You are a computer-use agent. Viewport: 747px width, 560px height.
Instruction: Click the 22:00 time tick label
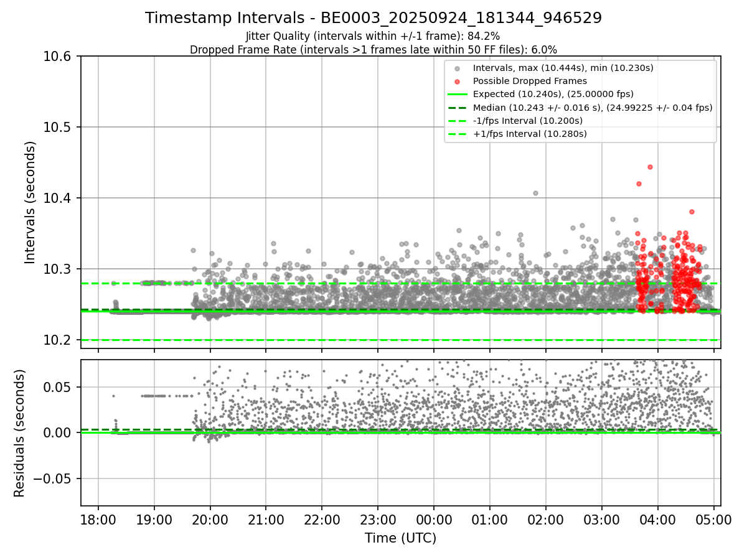click(322, 519)
